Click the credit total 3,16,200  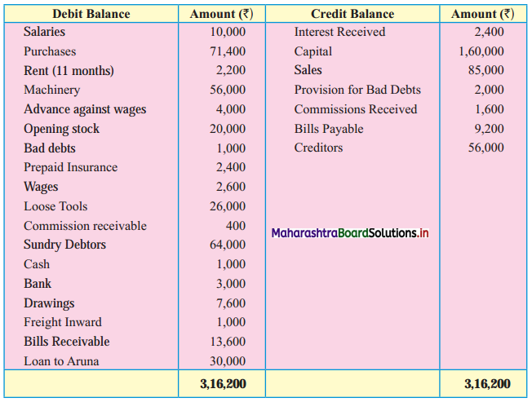click(x=487, y=384)
